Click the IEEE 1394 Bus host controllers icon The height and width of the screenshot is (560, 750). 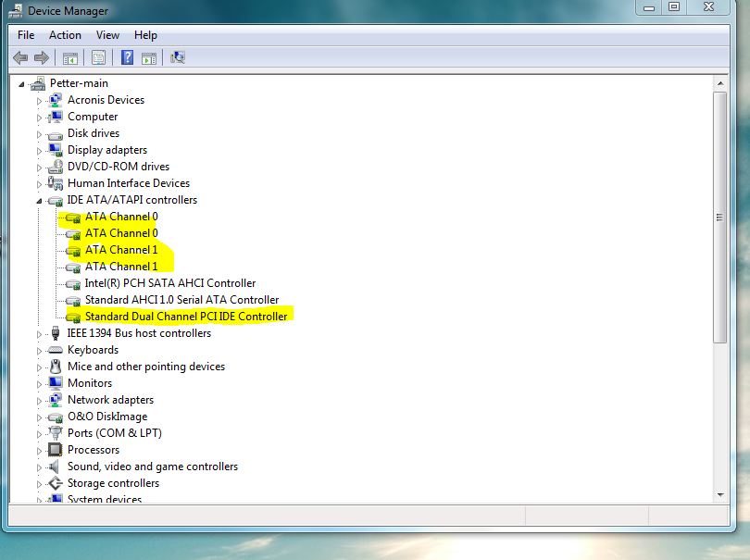56,333
